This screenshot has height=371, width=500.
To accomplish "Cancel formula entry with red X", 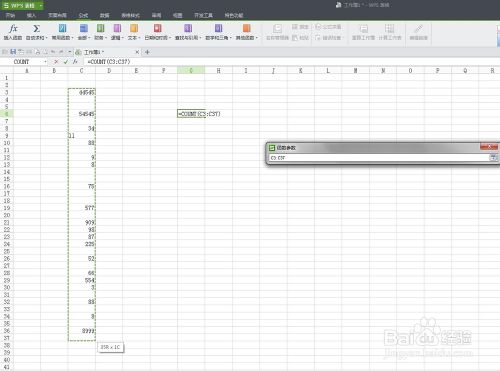I will pos(56,62).
